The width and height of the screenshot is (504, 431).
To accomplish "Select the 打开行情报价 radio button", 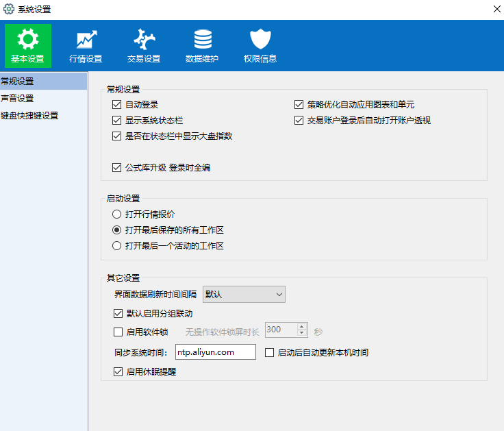I will pyautogui.click(x=117, y=214).
